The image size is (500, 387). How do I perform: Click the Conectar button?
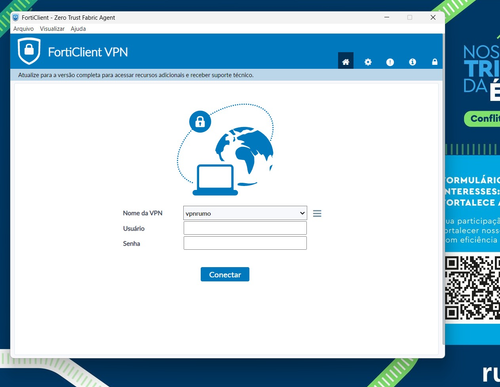(225, 274)
